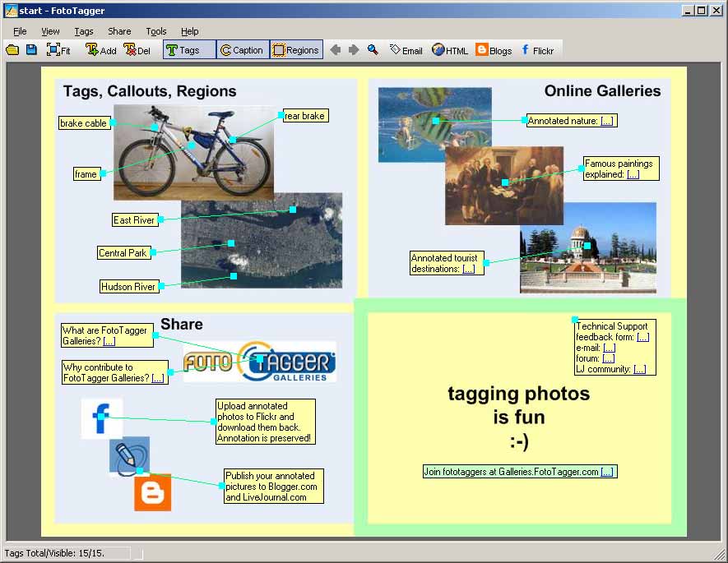Screen dimensions: 728x563
Task: Toggle the Caption display button
Action: (243, 49)
